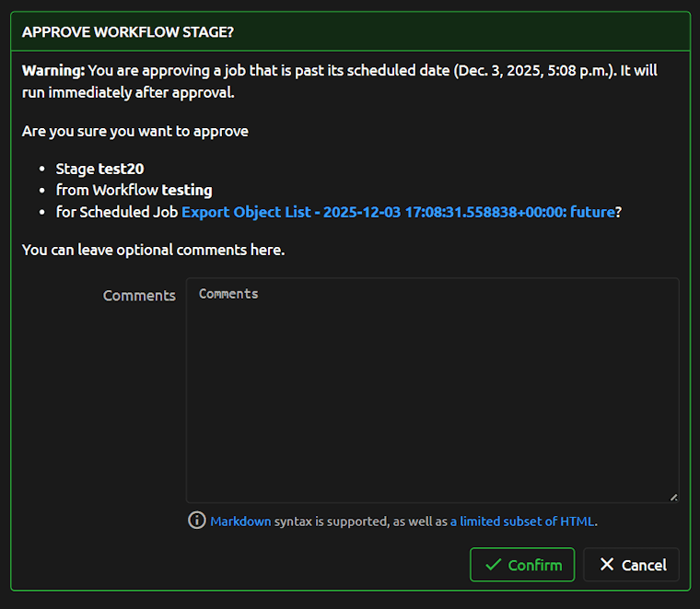Image resolution: width=700 pixels, height=609 pixels.
Task: Click the Approve Workflow Stage header title
Action: pyautogui.click(x=128, y=32)
